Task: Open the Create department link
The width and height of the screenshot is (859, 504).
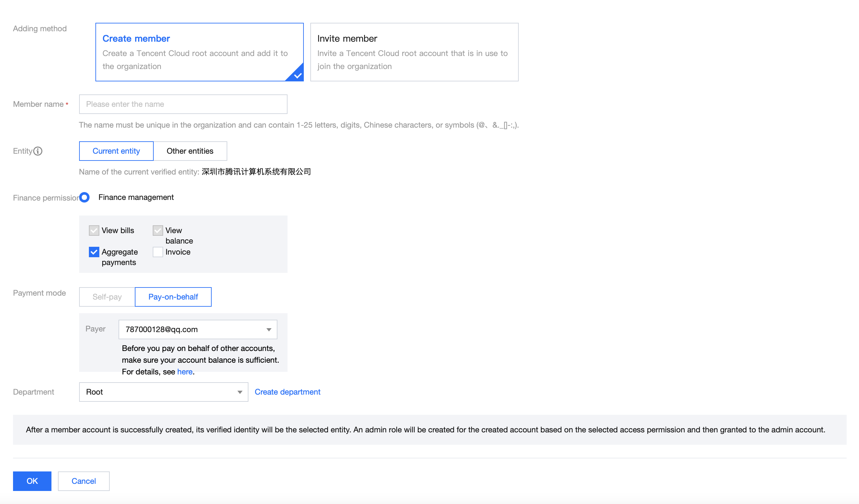Action: 287,392
